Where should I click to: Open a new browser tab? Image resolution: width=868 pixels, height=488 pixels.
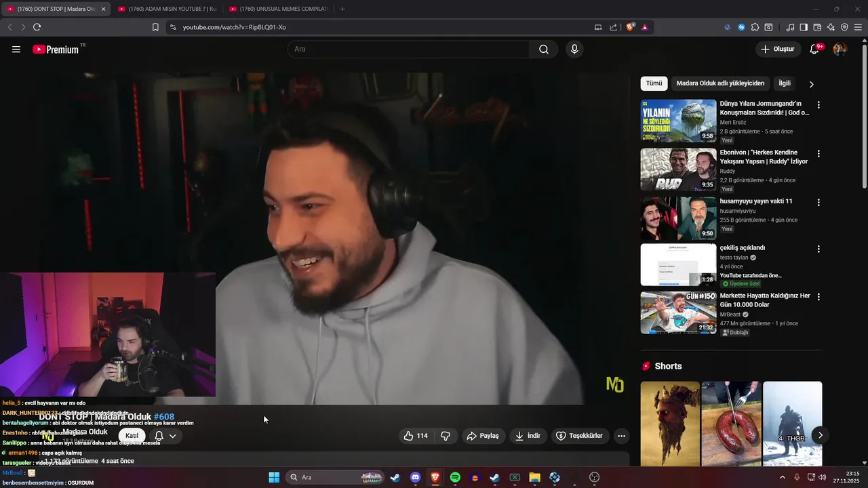coord(342,9)
